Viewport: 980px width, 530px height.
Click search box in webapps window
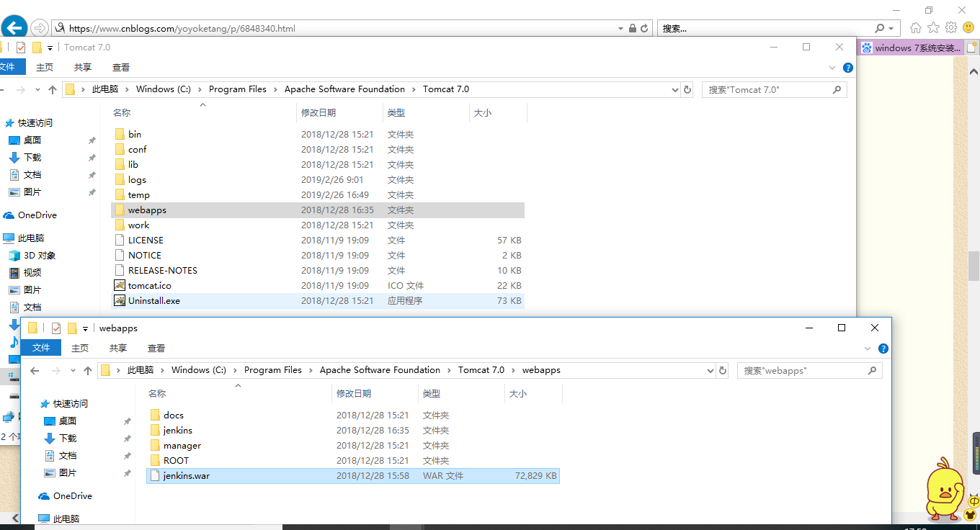[x=809, y=371]
